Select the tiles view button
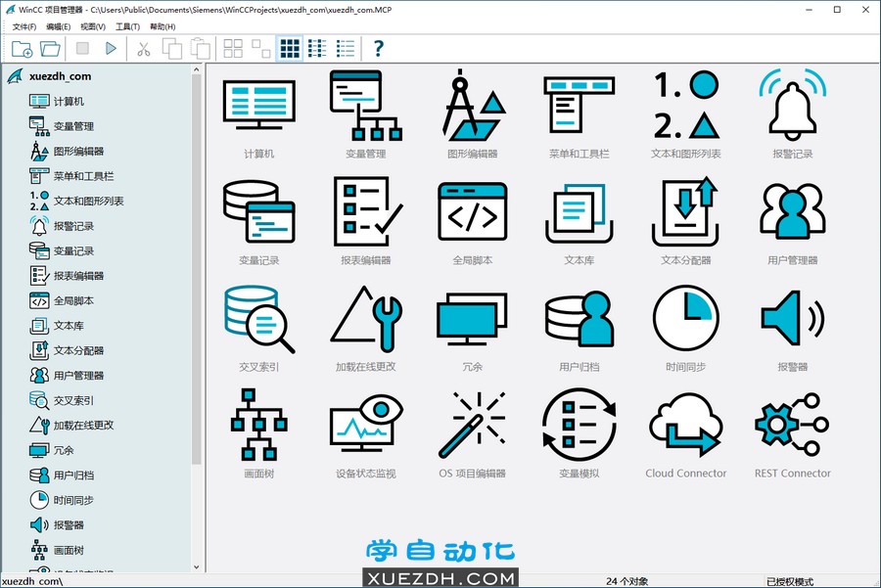The height and width of the screenshot is (588, 881). tap(290, 49)
